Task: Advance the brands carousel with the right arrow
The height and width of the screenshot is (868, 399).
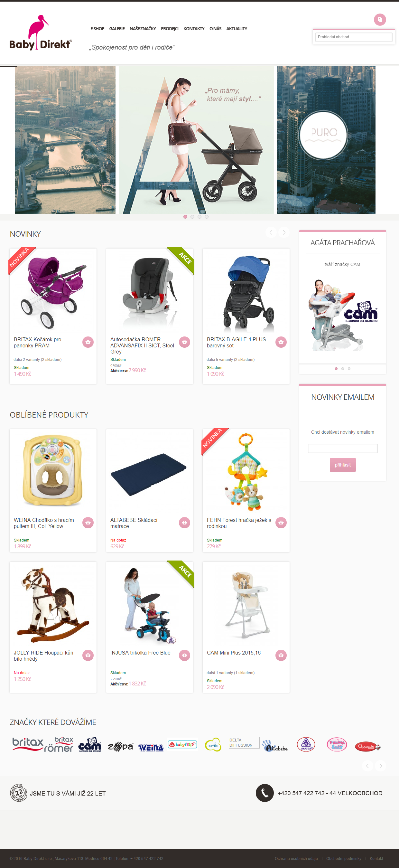Action: click(x=380, y=766)
